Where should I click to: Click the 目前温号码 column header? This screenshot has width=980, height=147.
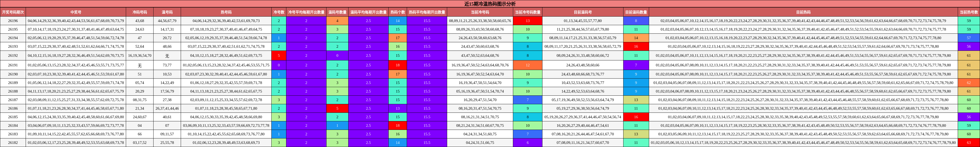click(583, 12)
